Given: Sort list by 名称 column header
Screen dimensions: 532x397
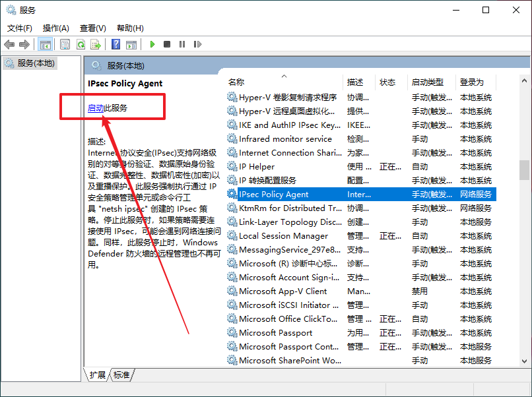Looking at the screenshot, I should tap(236, 82).
